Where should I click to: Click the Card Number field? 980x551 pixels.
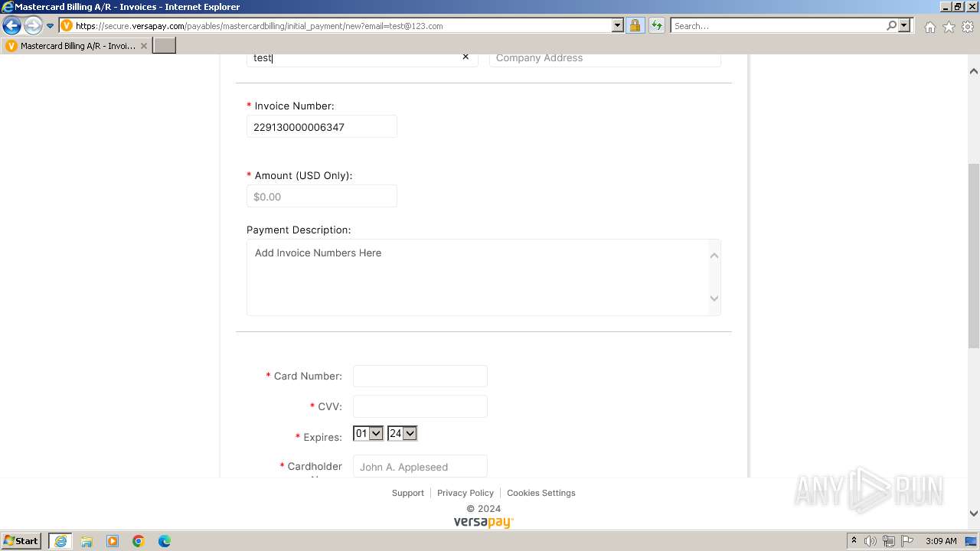coord(420,376)
